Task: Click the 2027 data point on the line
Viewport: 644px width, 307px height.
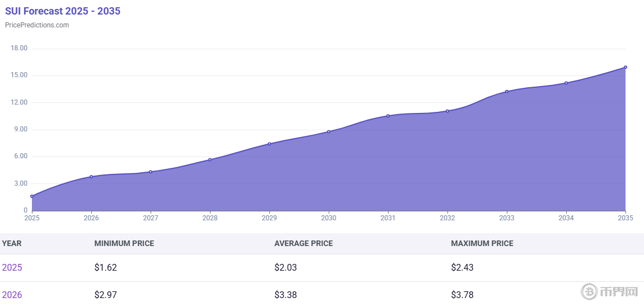Action: (151, 172)
